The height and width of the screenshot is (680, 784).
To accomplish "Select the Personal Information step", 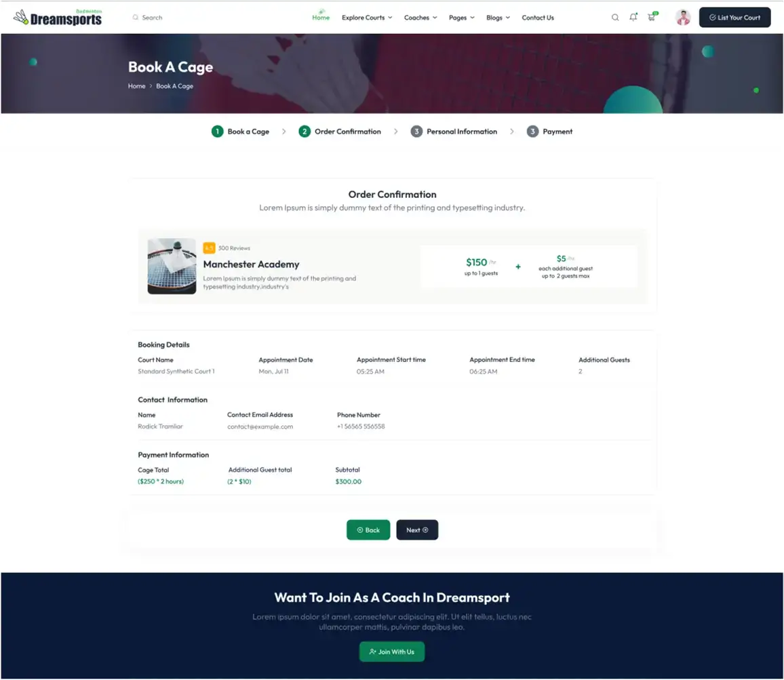I will (454, 132).
